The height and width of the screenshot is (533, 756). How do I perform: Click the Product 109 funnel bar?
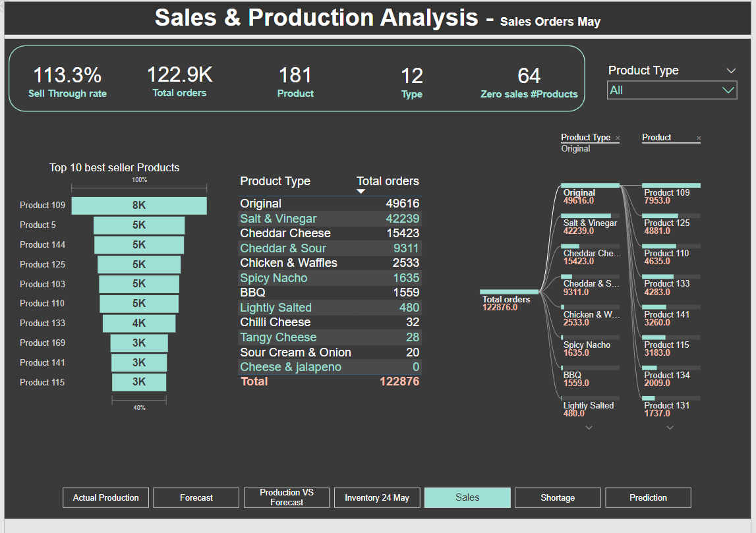pyautogui.click(x=138, y=206)
